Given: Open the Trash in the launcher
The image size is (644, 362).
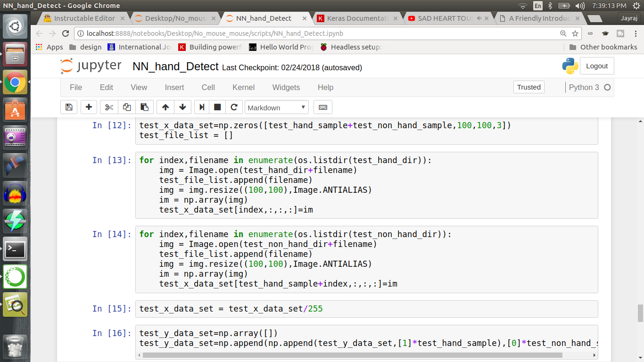Looking at the screenshot, I should pyautogui.click(x=15, y=346).
